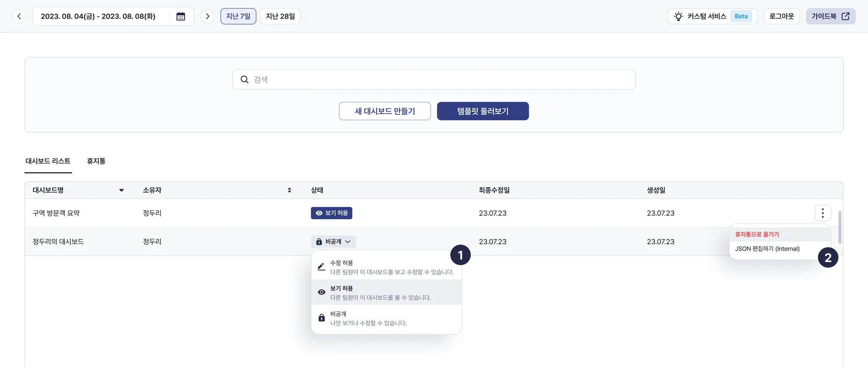Click 템플릿 둘러보기 button
The width and height of the screenshot is (868, 367).
(483, 111)
